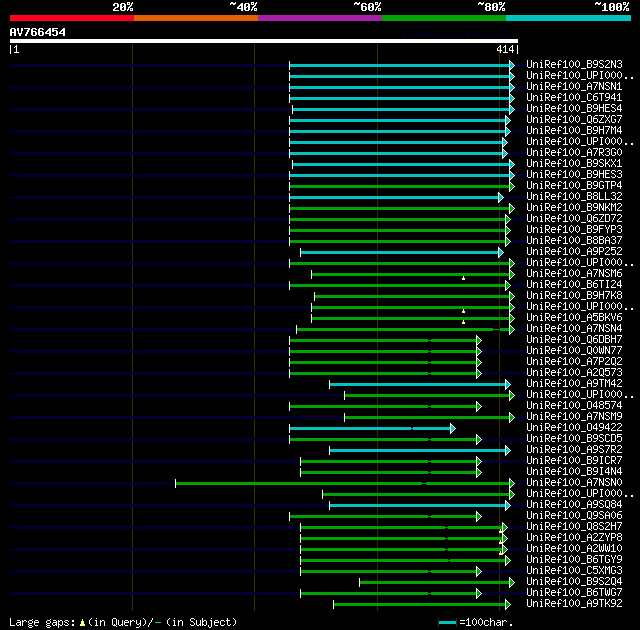The width and height of the screenshot is (640, 630).
Task: Select the UniRef100_A9P252 label
Action: 574,252
